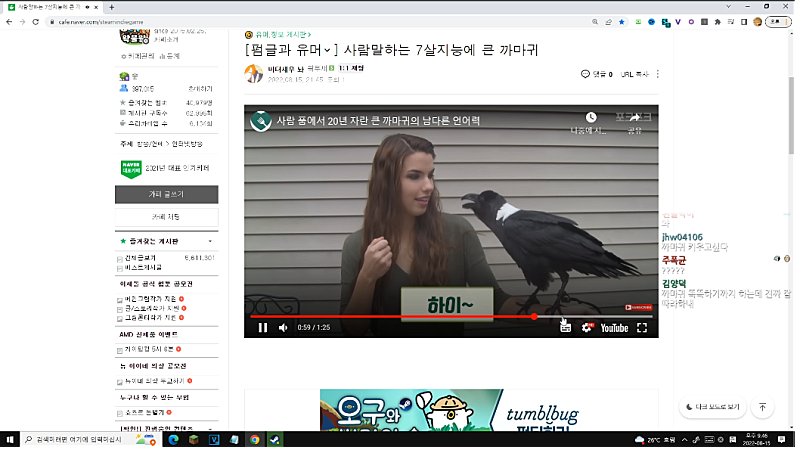
Task: Click the 다크 모드로 보기 dark mode button
Action: 713,407
